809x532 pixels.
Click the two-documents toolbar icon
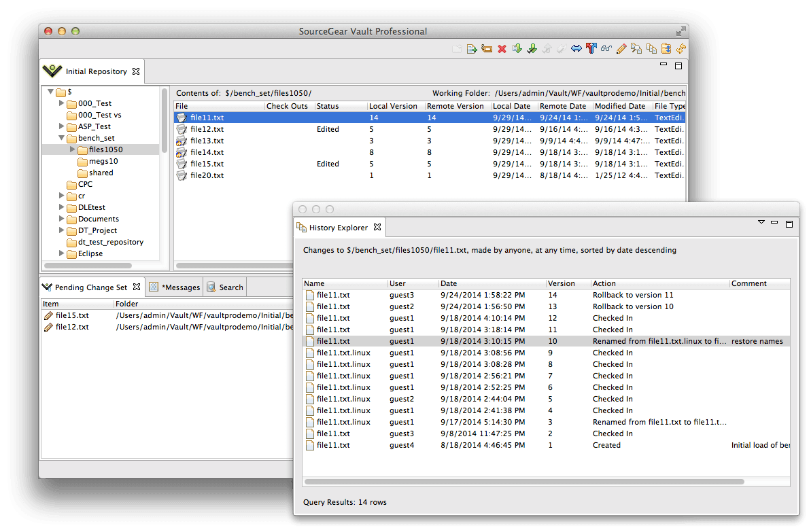pos(652,48)
